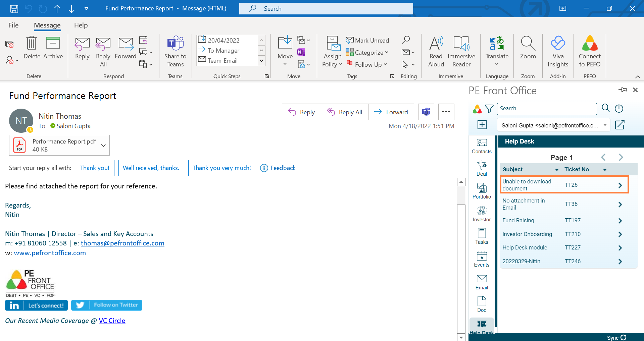
Task: Click the power icon beside search
Action: 619,108
